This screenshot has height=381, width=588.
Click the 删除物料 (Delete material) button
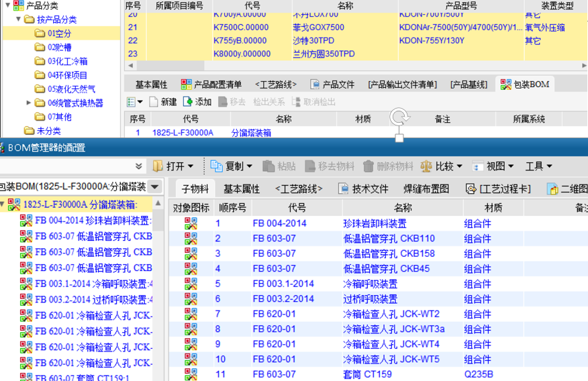click(x=388, y=166)
